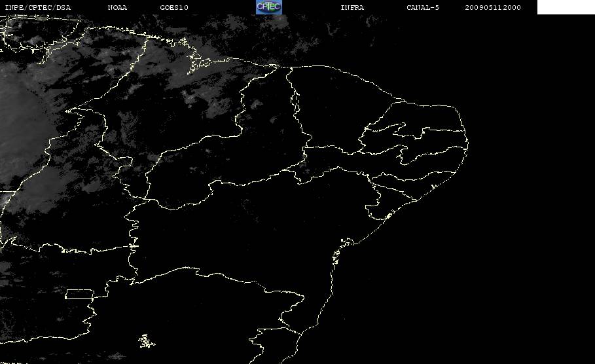Click the 200905112000 timestamp
Viewport: 595px width, 364px height.
493,8
